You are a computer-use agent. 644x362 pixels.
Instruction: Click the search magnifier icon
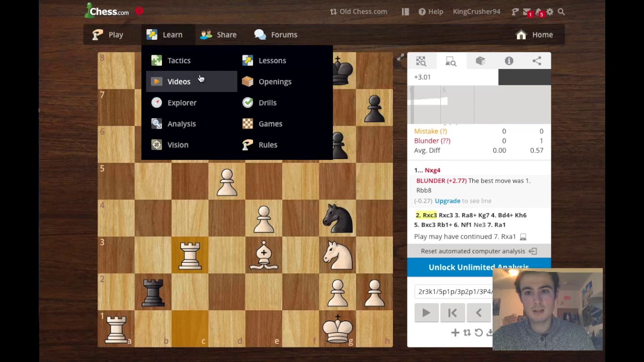click(561, 12)
